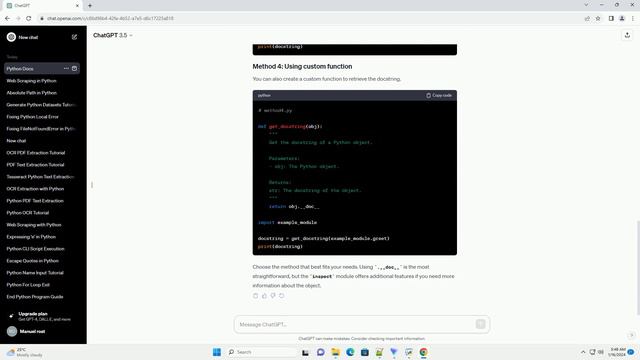Click the taskbar Search box
The width and height of the screenshot is (640, 360).
click(261, 352)
